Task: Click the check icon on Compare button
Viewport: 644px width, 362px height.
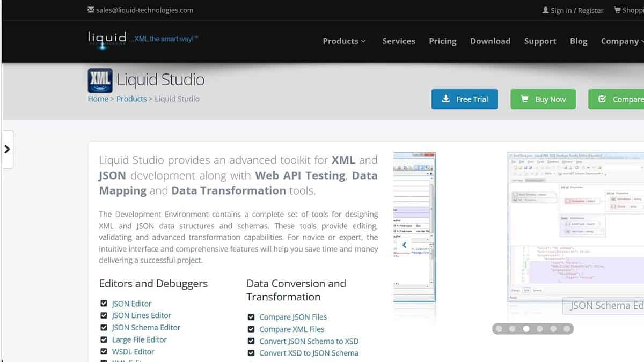Action: coord(602,99)
